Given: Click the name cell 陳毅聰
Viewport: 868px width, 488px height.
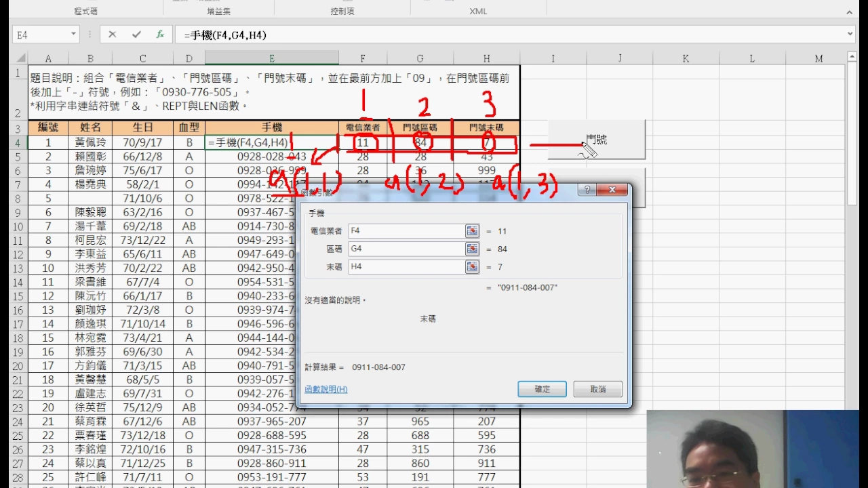Looking at the screenshot, I should click(90, 213).
